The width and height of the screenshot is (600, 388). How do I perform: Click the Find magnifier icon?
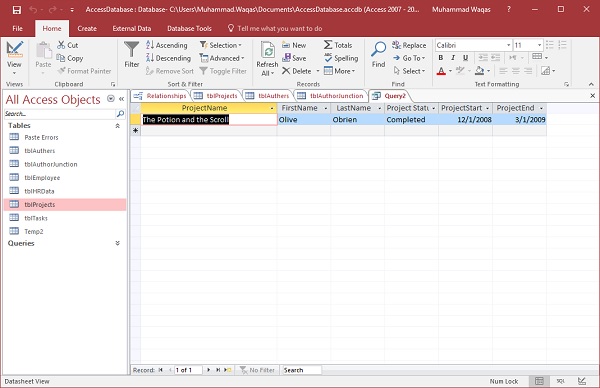[378, 49]
